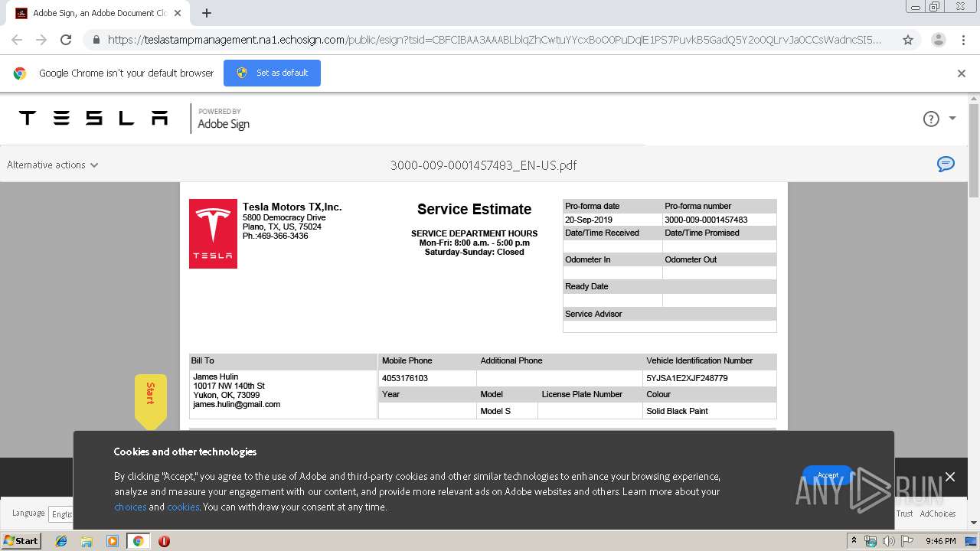Image resolution: width=980 pixels, height=551 pixels.
Task: Open the Chrome three-dot menu
Action: [x=963, y=40]
